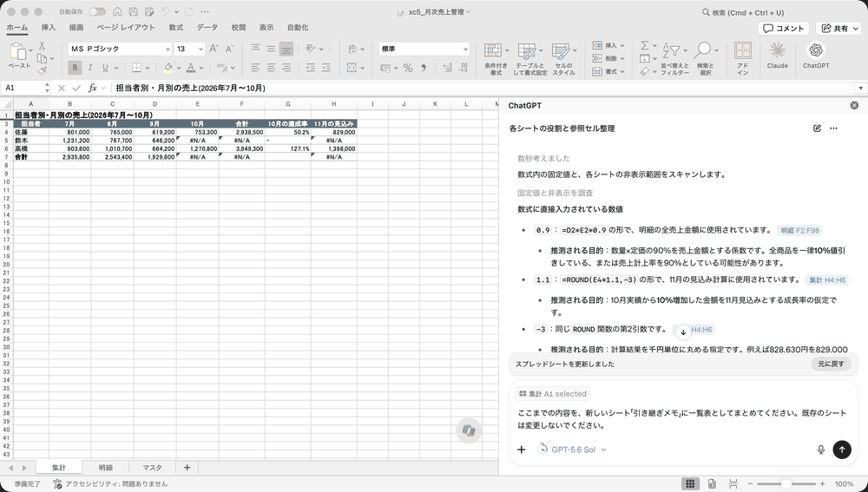Click the microphone dictation icon
The image size is (868, 492).
tap(821, 449)
